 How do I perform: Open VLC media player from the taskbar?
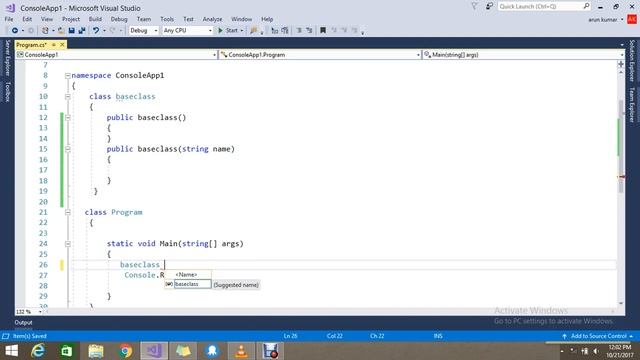coord(241,351)
